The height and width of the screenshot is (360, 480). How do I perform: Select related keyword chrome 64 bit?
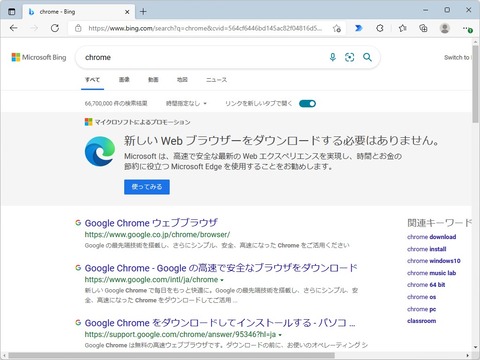click(x=426, y=285)
